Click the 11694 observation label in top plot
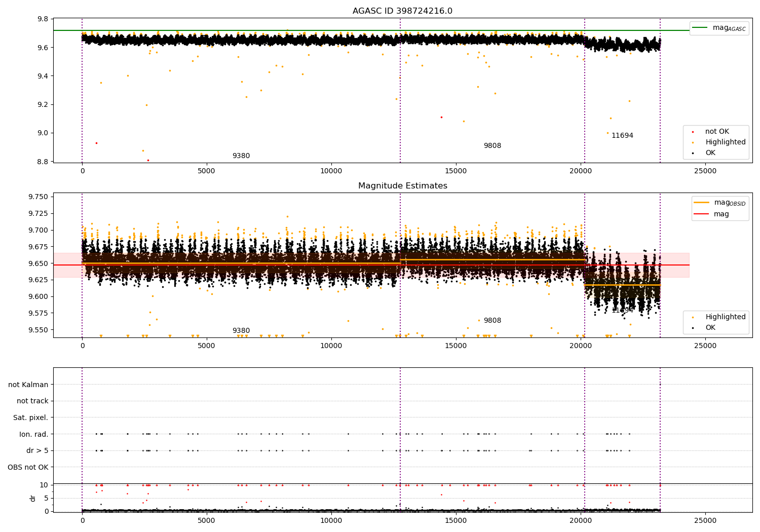The width and height of the screenshot is (760, 532). click(x=622, y=136)
